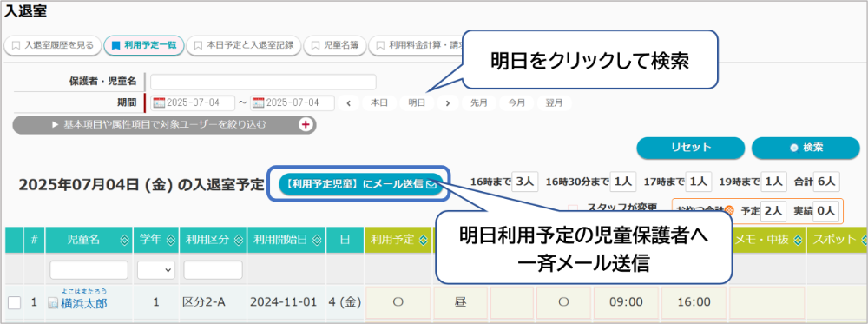Click the period start date field
Image resolution: width=868 pixels, height=324 pixels.
coord(193,103)
